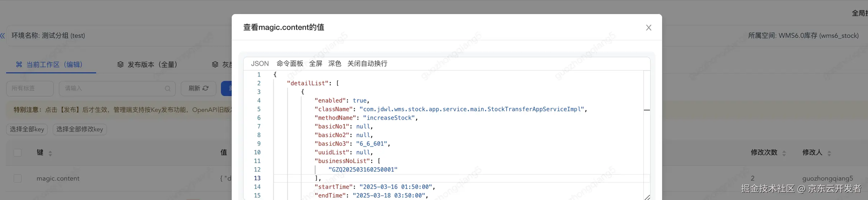
Task: Click the refresh button with rotate icon
Action: (198, 89)
